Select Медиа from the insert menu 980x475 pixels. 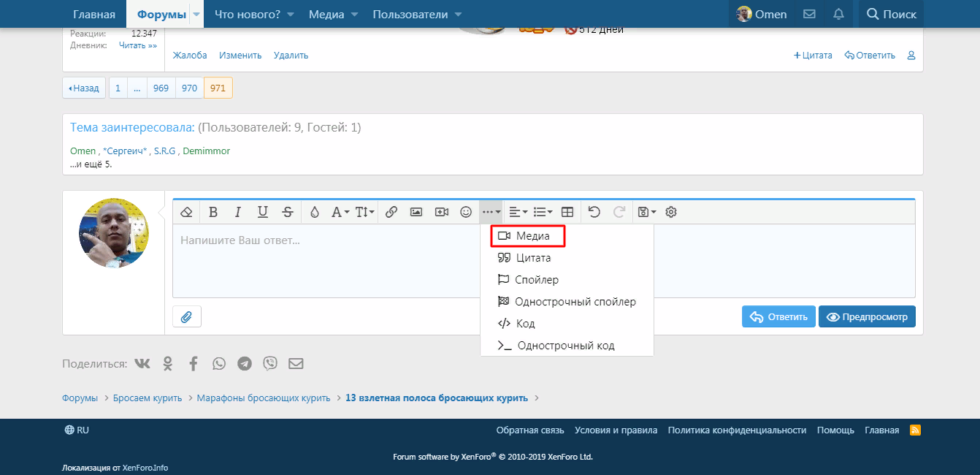(528, 236)
